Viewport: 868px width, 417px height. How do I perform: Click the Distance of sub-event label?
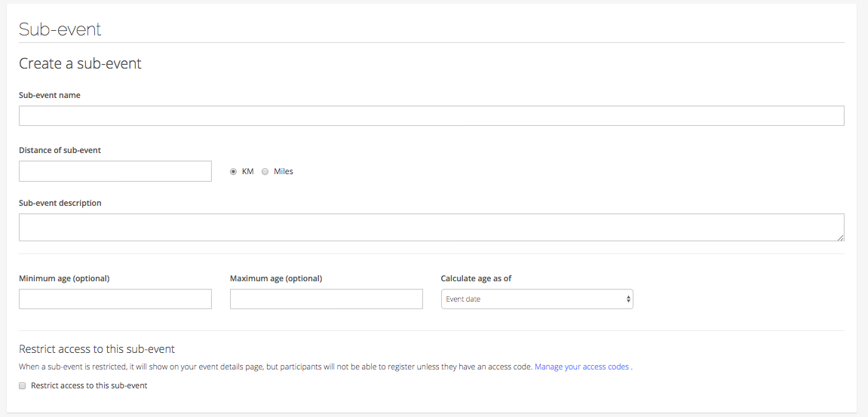(x=60, y=150)
